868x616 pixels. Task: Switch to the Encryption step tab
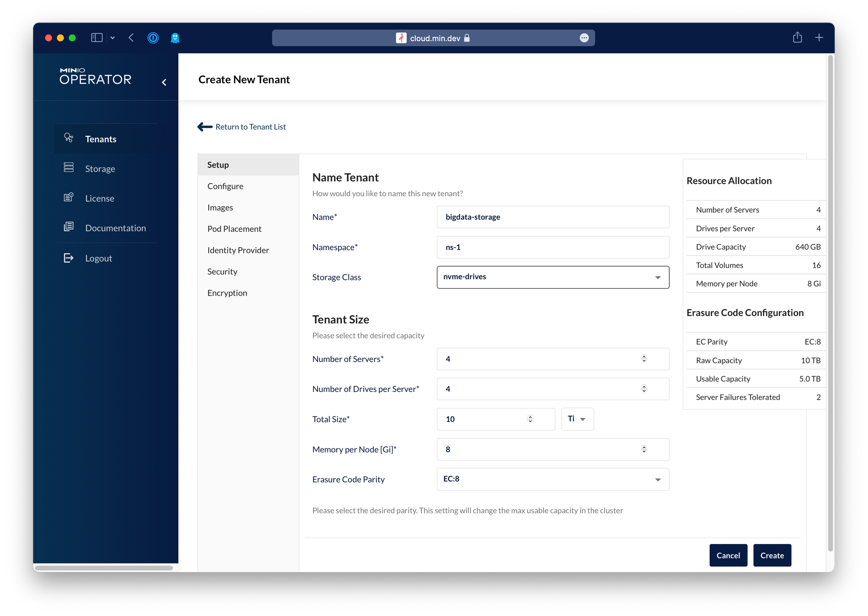pyautogui.click(x=227, y=293)
